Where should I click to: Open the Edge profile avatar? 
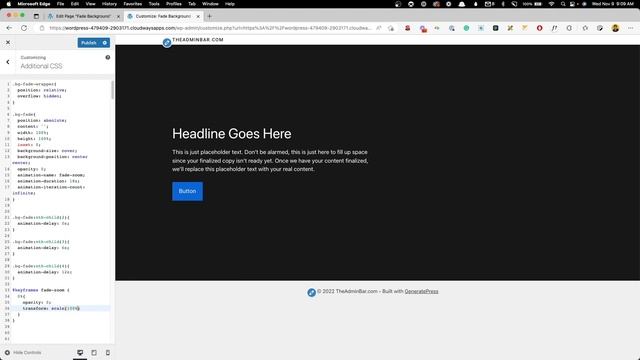click(615, 28)
